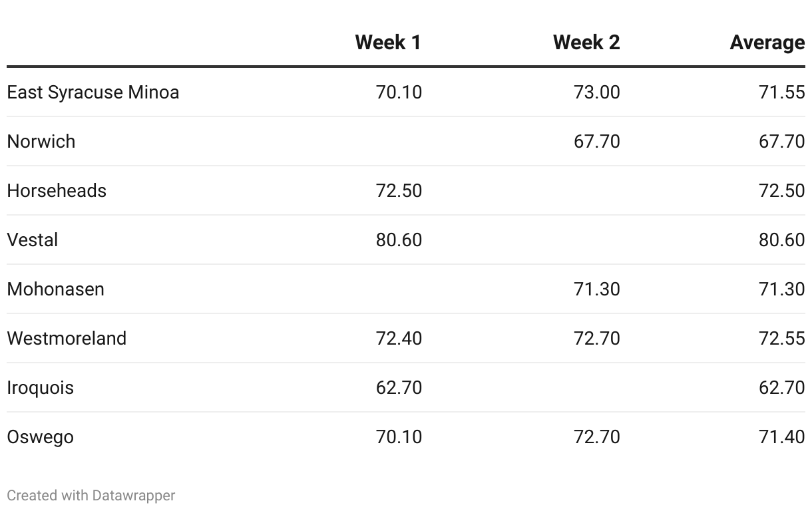Open the Created with Datawrapper link
The width and height of the screenshot is (812, 511).
pyautogui.click(x=91, y=496)
